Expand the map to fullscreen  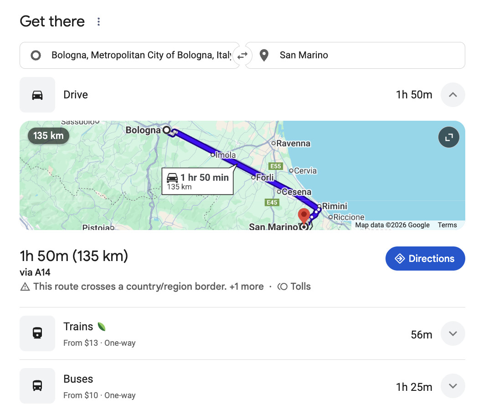coord(449,137)
